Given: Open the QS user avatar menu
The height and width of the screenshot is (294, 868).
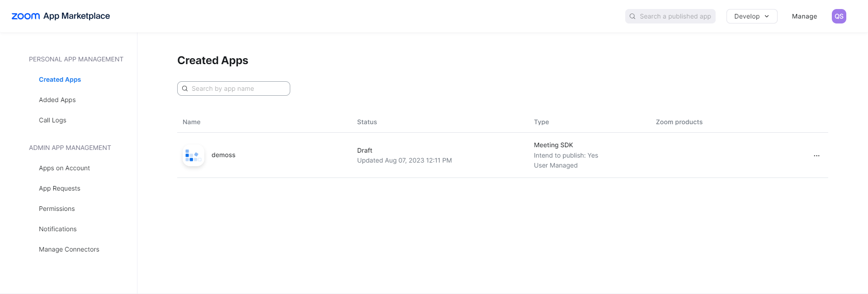Looking at the screenshot, I should pos(839,16).
